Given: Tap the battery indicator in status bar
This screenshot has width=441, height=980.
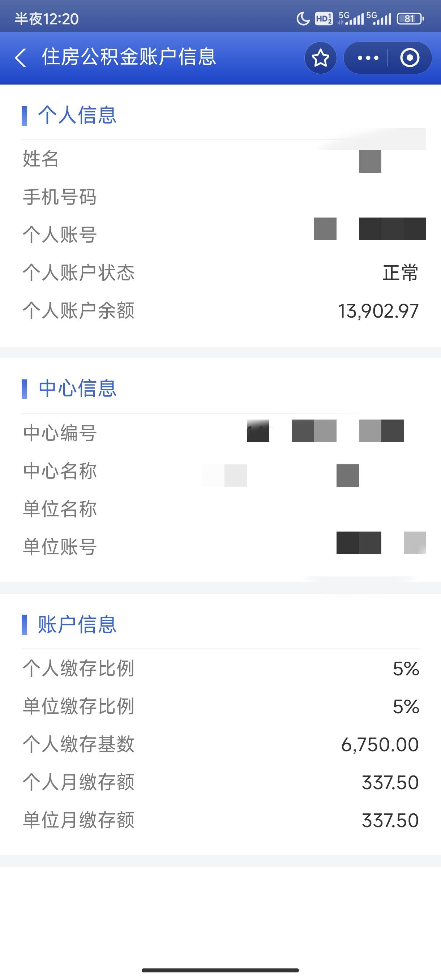Looking at the screenshot, I should (x=410, y=19).
